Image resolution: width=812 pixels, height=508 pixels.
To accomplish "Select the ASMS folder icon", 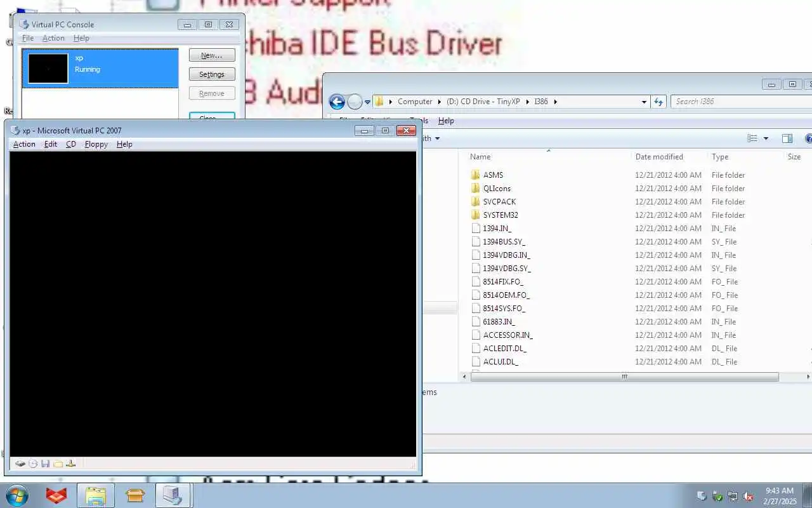I will [476, 175].
